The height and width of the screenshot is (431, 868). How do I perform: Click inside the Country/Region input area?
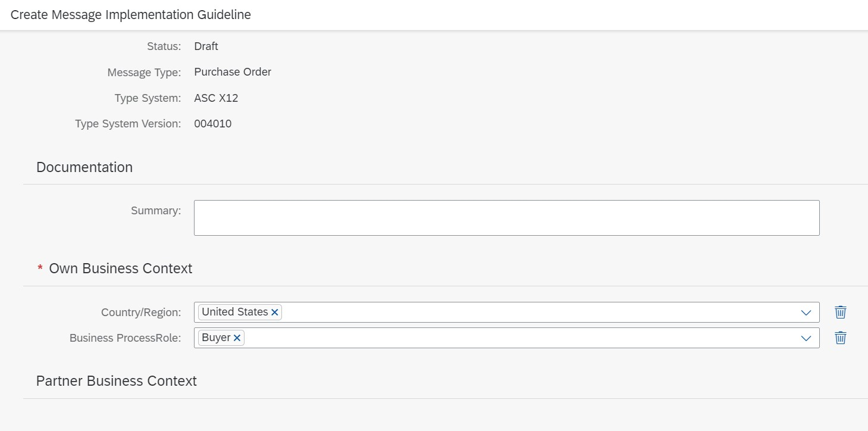point(535,313)
